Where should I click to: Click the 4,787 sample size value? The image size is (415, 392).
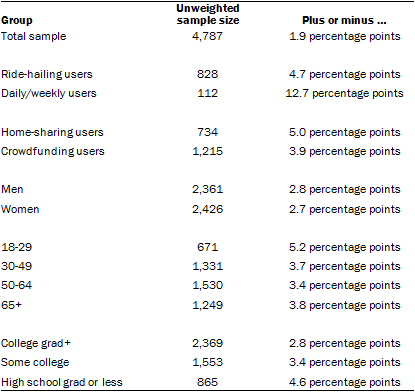point(207,36)
